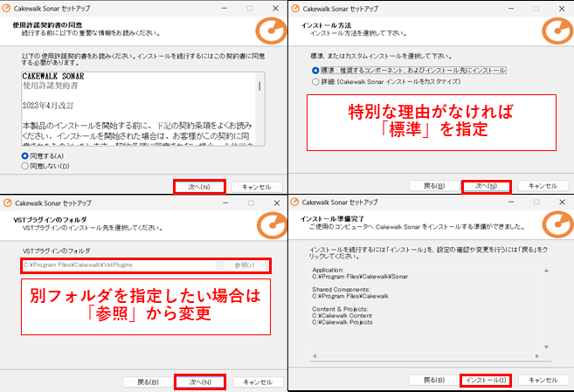Choose the 標準 installation radio option
574x392 pixels.
click(x=315, y=70)
